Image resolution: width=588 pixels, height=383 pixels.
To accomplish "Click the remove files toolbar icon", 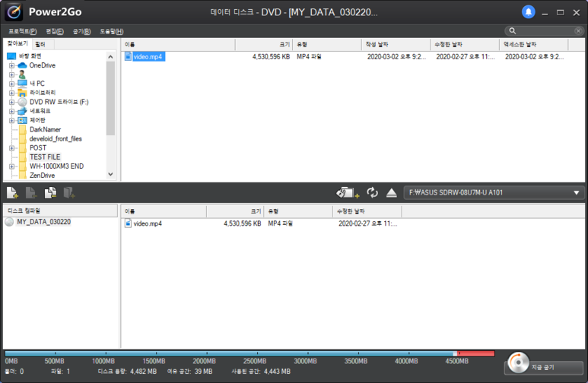I will point(31,192).
